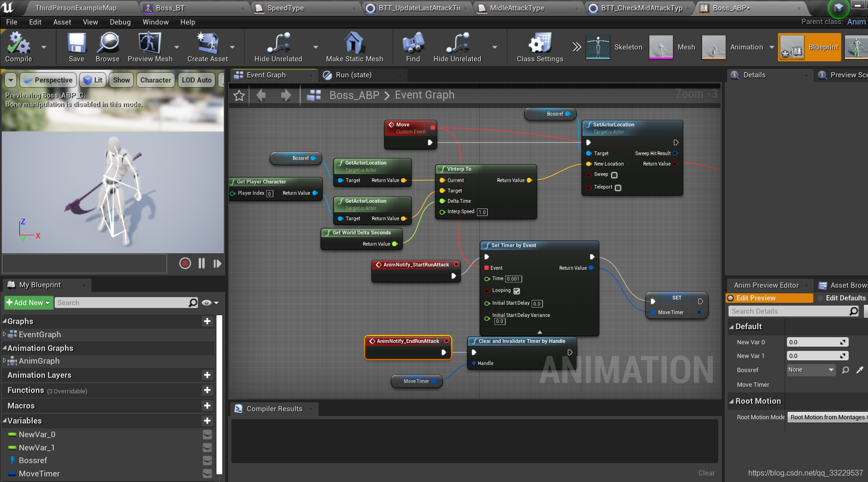This screenshot has height=482, width=868.
Task: Toggle MoveTimer variable visibility eye
Action: coord(207,474)
